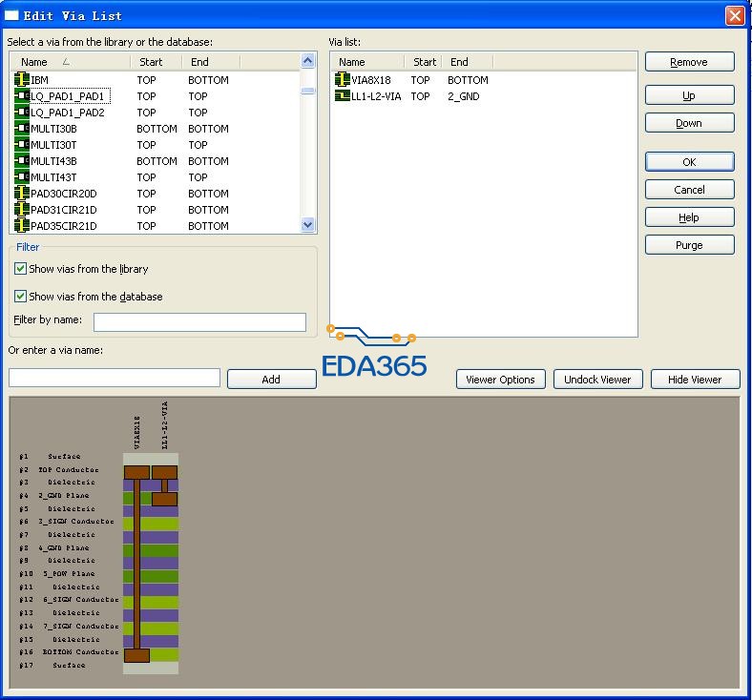Image resolution: width=752 pixels, height=700 pixels.
Task: Click the PAD35CIR21D via icon
Action: tap(21, 226)
